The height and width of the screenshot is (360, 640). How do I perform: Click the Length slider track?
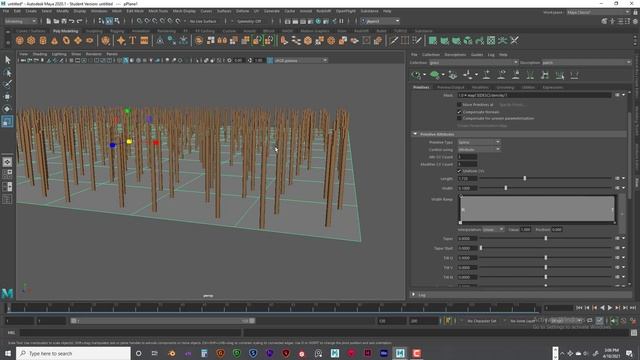tap(545, 178)
